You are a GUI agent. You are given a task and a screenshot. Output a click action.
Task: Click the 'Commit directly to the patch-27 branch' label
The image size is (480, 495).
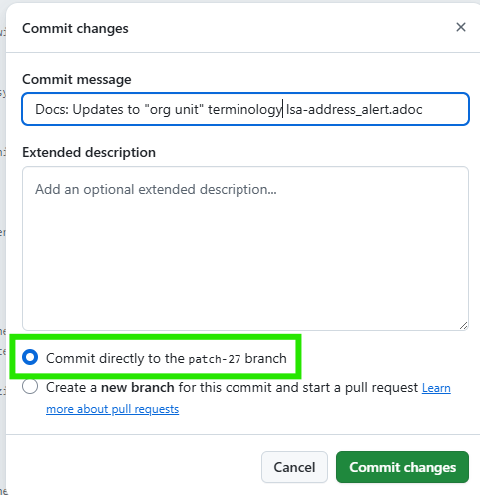(166, 358)
